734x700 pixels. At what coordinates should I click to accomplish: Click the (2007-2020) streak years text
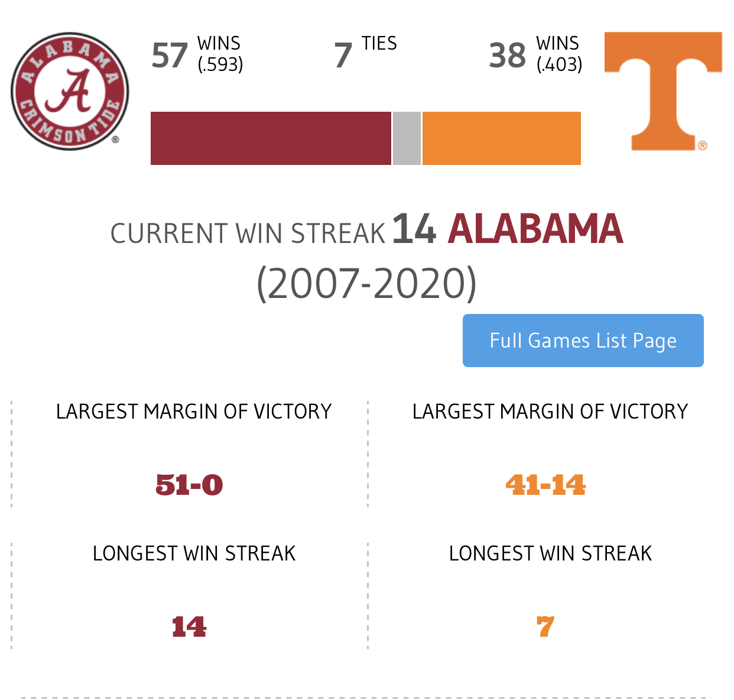(366, 283)
